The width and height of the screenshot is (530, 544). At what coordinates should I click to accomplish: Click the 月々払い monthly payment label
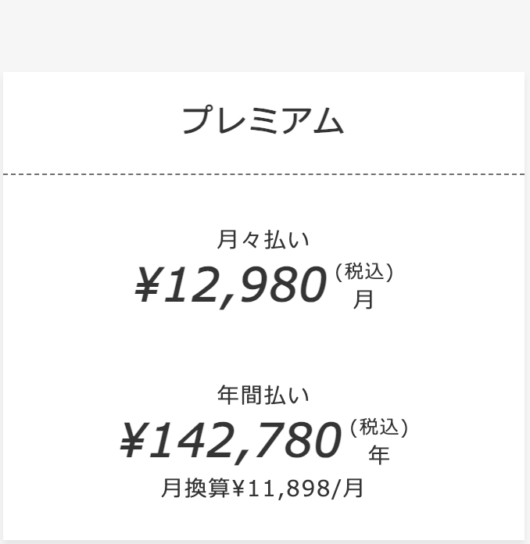point(263,240)
